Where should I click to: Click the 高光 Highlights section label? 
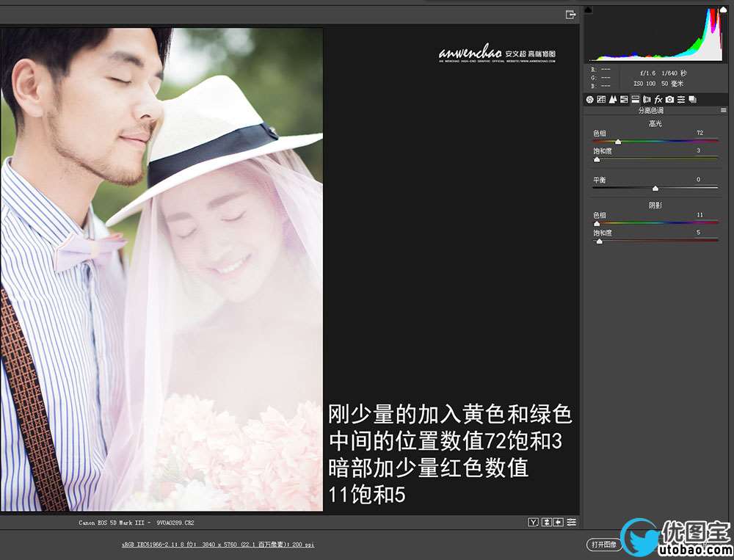coord(655,123)
